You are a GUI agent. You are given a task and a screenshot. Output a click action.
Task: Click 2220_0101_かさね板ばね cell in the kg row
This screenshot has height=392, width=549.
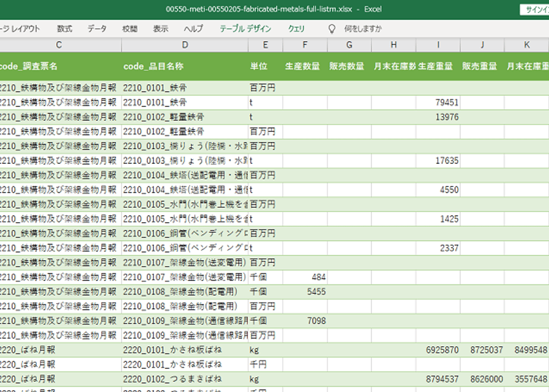point(185,350)
